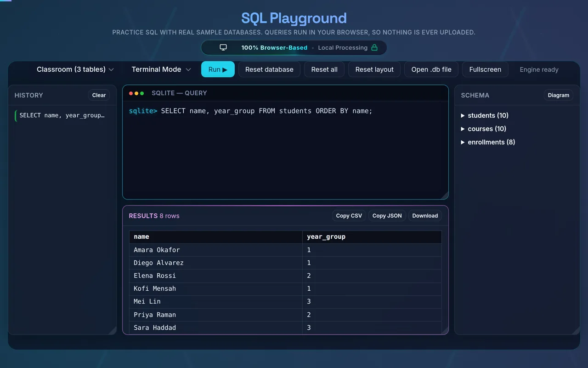
Task: Expand the courses (10) schema table
Action: pos(484,129)
